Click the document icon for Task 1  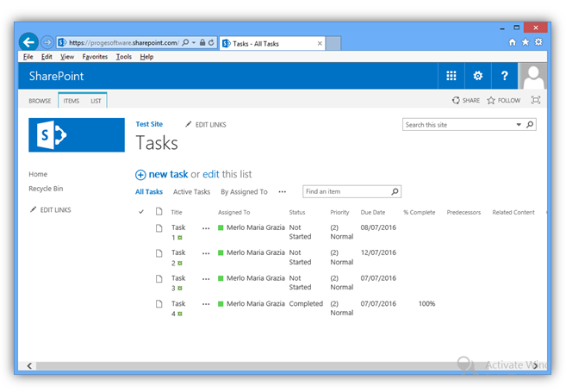coord(159,228)
